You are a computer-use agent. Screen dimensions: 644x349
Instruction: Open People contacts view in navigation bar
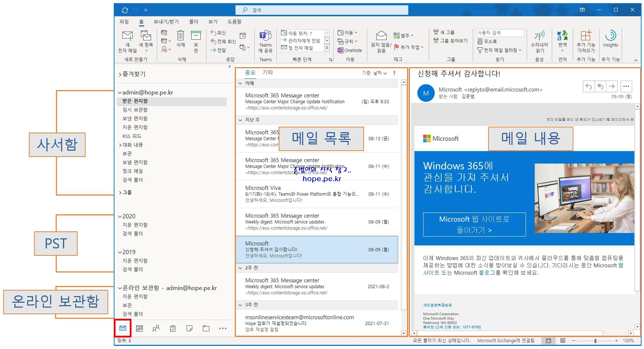(x=156, y=328)
